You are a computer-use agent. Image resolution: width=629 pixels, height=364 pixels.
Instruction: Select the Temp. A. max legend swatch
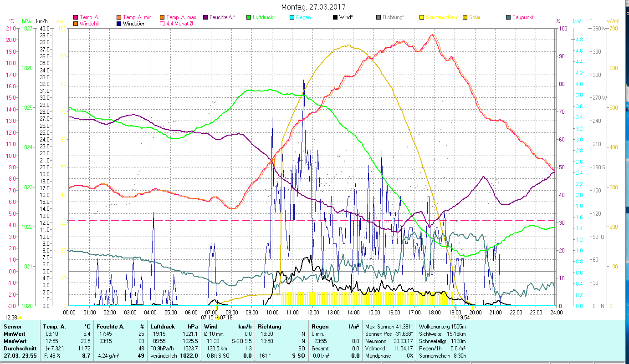tap(162, 17)
